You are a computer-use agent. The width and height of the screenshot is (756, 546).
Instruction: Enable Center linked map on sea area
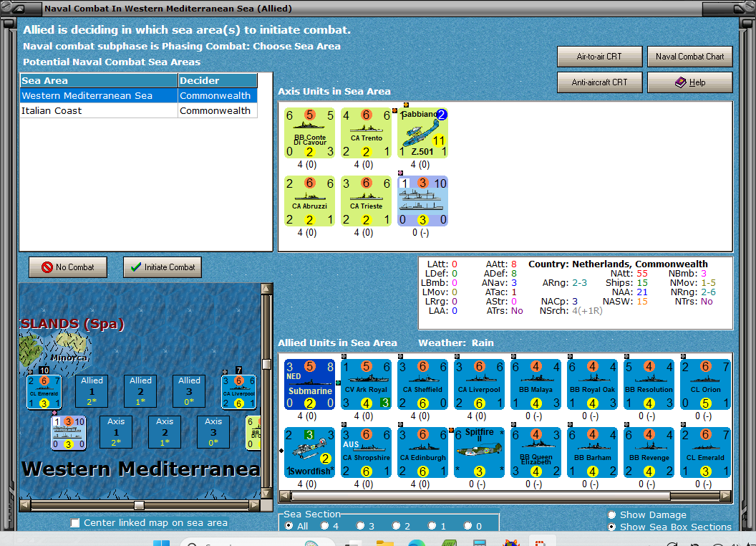click(x=74, y=523)
